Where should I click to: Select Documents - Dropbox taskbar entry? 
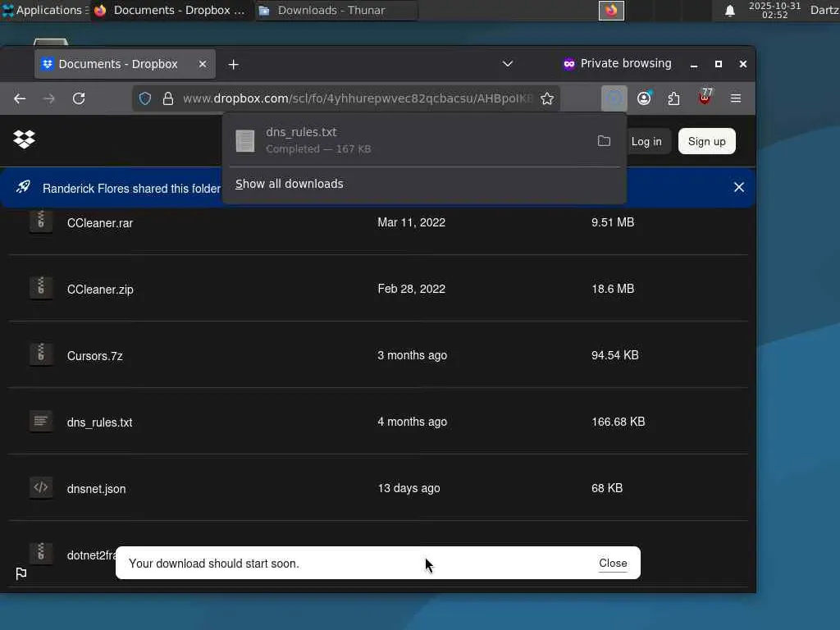(x=171, y=10)
